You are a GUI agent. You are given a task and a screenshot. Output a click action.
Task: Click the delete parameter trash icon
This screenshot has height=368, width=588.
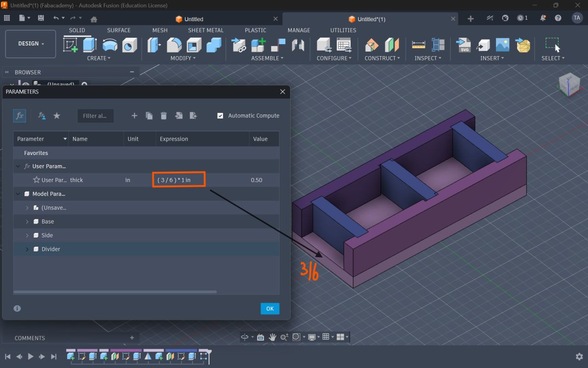coord(164,116)
